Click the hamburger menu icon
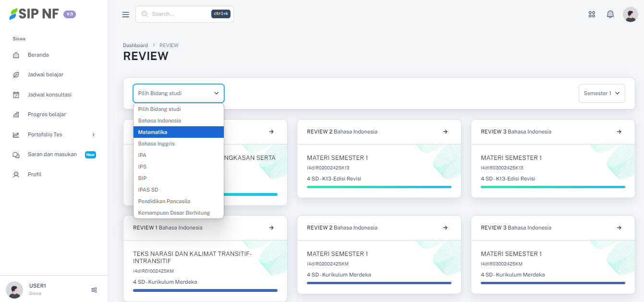Image resolution: width=644 pixels, height=302 pixels. pyautogui.click(x=126, y=14)
